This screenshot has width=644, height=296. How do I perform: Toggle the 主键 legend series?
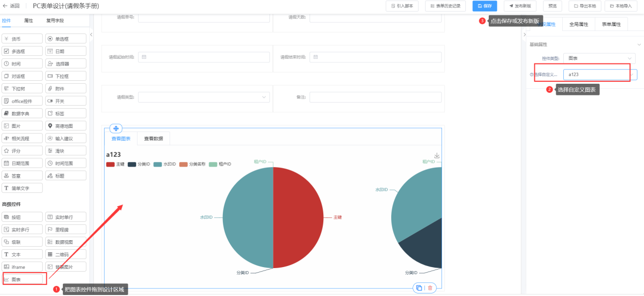click(x=115, y=164)
